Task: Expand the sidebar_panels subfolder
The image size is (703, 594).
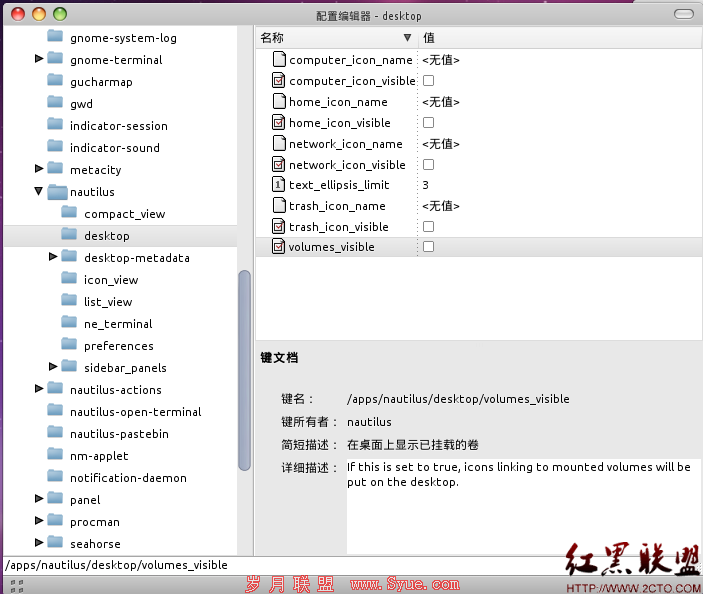Action: pyautogui.click(x=53, y=366)
